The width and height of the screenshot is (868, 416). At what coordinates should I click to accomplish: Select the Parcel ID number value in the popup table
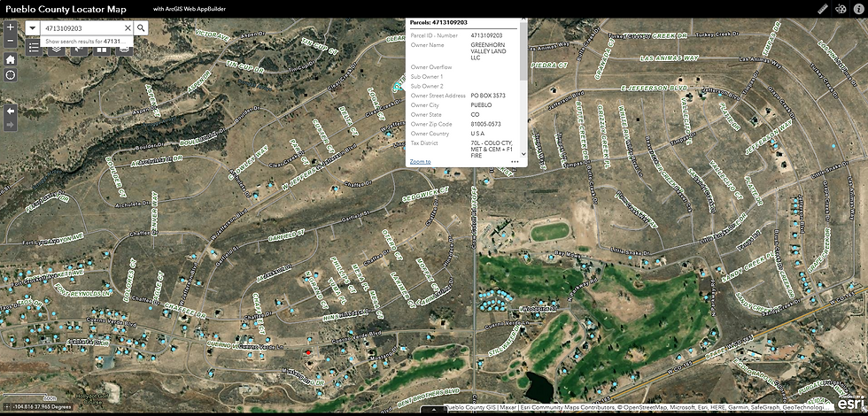tap(486, 35)
